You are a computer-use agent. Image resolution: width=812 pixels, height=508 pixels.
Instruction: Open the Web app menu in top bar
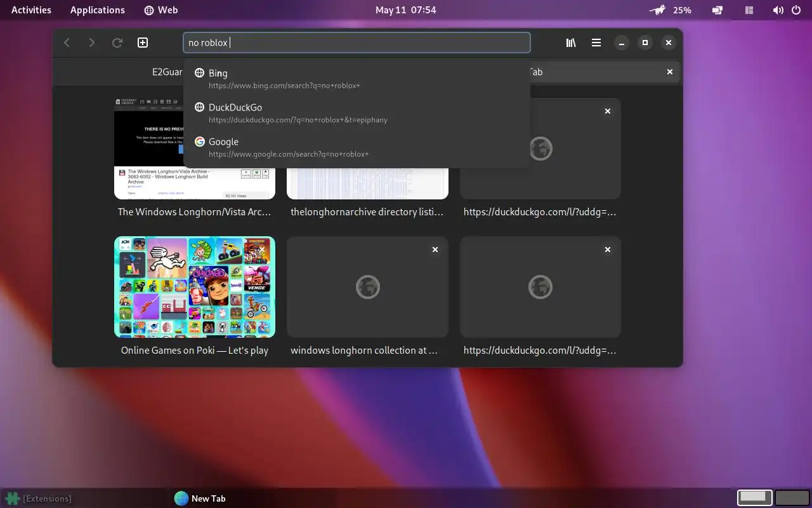point(160,10)
